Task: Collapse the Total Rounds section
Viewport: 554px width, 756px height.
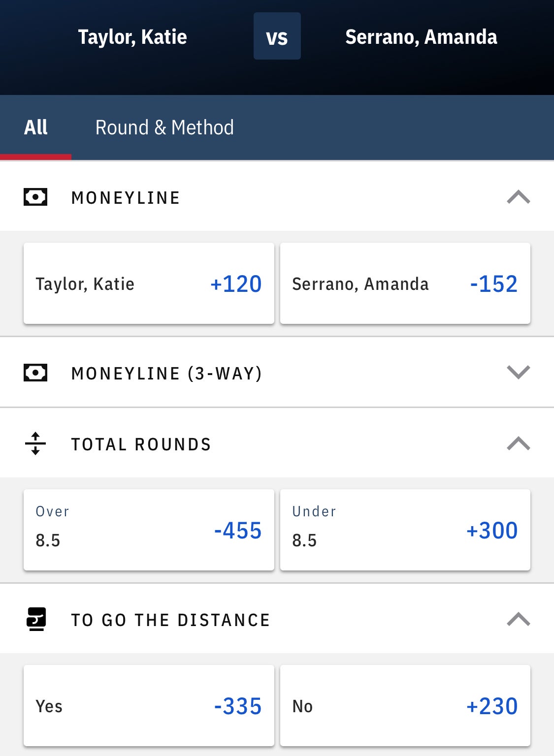Action: coord(518,443)
